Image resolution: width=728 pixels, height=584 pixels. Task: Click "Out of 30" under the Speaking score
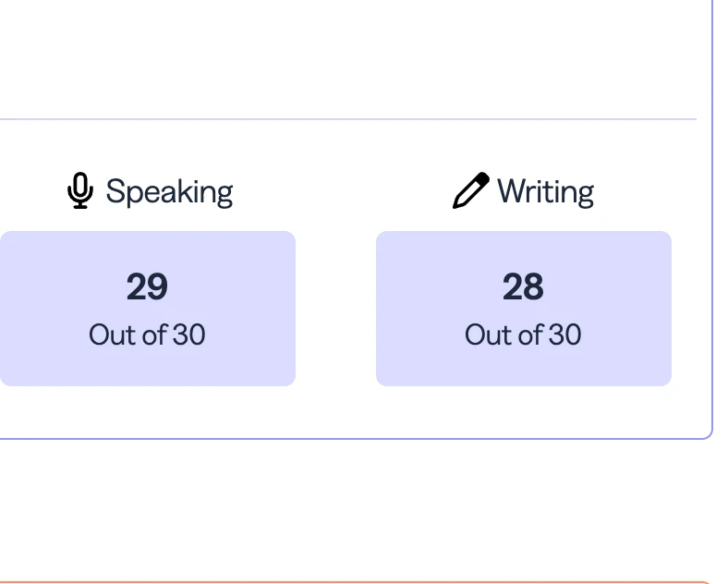point(147,335)
